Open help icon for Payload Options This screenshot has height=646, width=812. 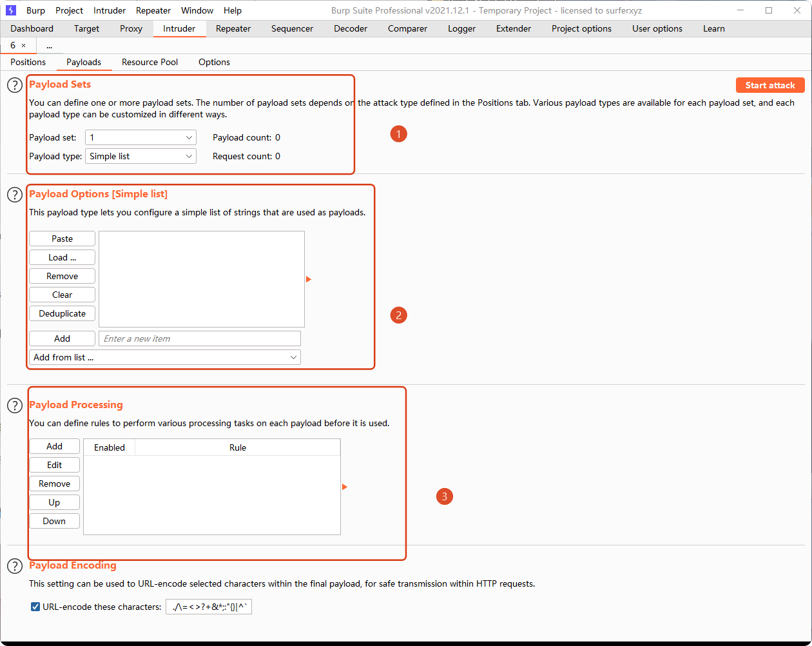(15, 195)
